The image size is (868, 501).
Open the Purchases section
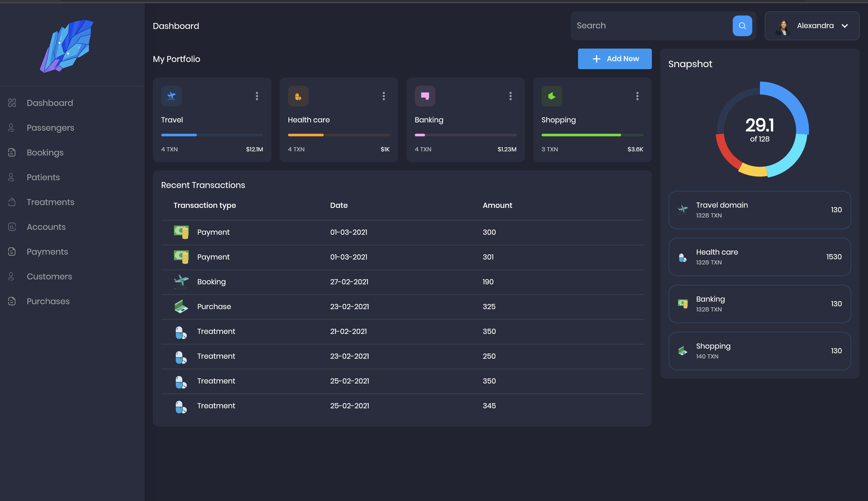click(x=48, y=301)
